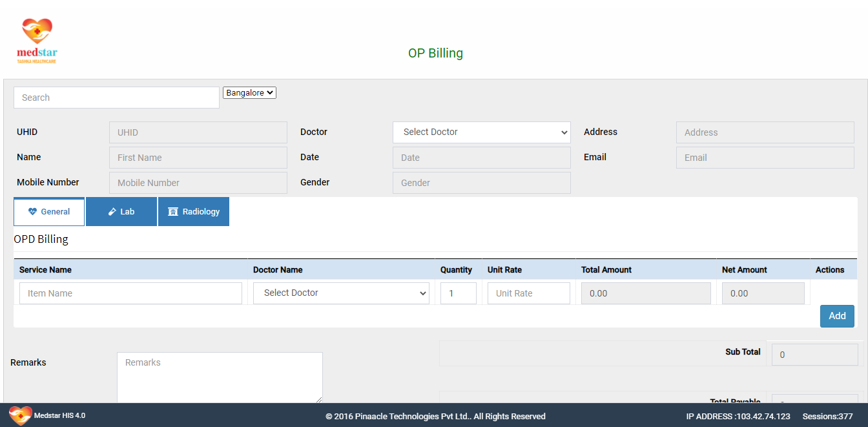This screenshot has width=868, height=427.
Task: Switch to the Lab tab
Action: (x=121, y=212)
